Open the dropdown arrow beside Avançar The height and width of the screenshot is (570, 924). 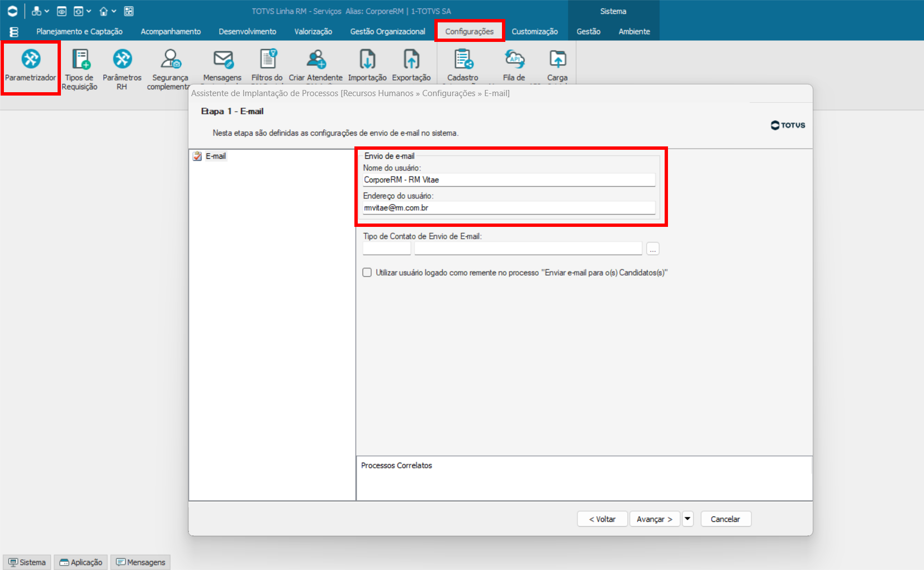point(688,519)
